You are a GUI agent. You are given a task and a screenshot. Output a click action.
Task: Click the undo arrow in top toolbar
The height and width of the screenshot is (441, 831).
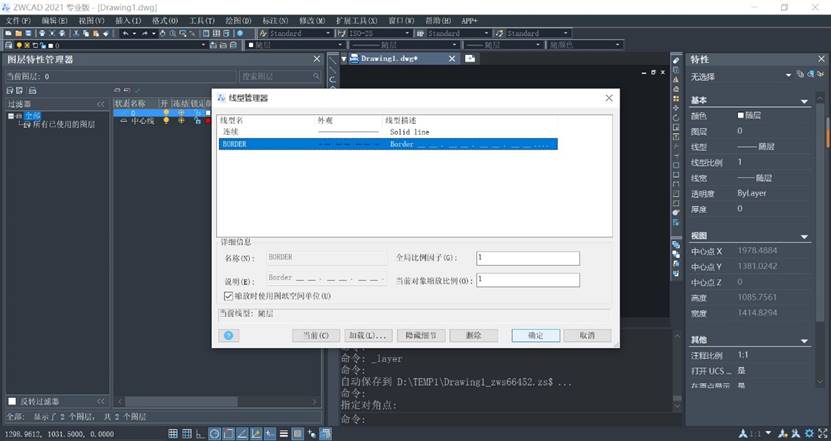click(x=125, y=33)
